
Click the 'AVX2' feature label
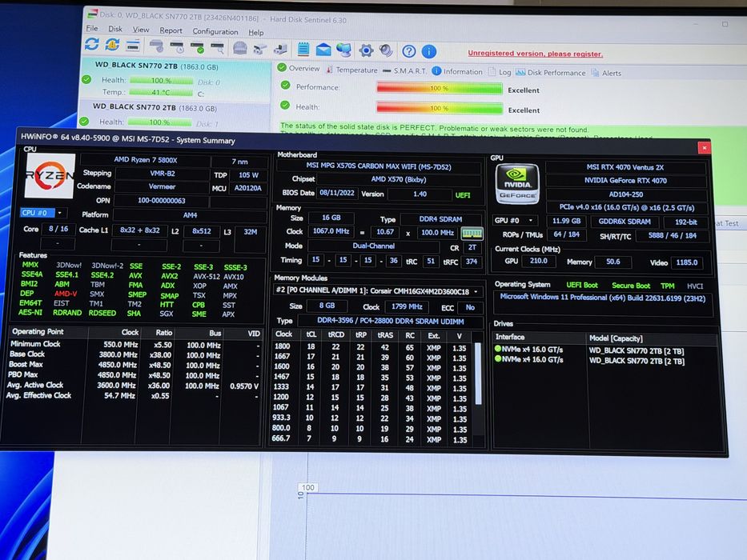(x=169, y=276)
